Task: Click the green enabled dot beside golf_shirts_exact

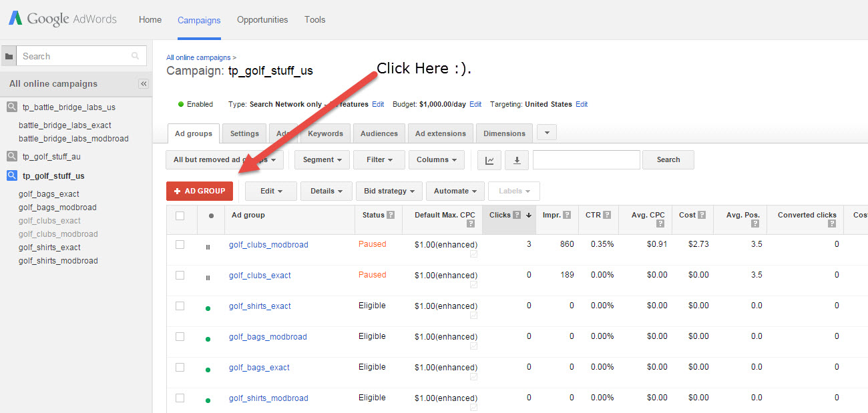Action: click(209, 306)
